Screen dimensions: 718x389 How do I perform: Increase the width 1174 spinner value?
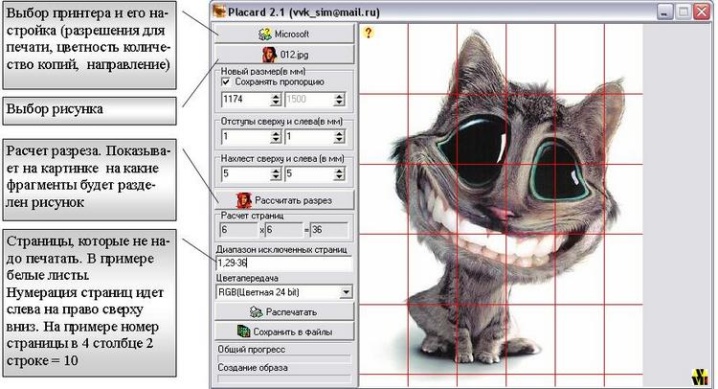click(x=276, y=96)
